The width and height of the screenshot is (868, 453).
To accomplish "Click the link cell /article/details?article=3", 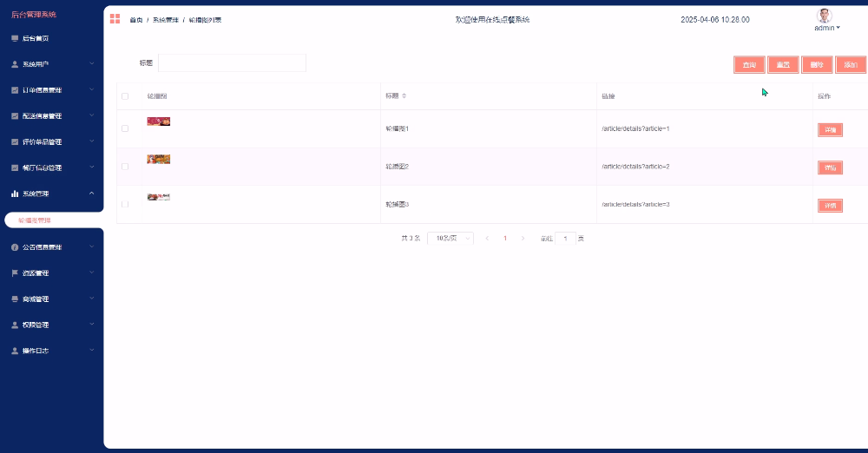I will (x=635, y=204).
